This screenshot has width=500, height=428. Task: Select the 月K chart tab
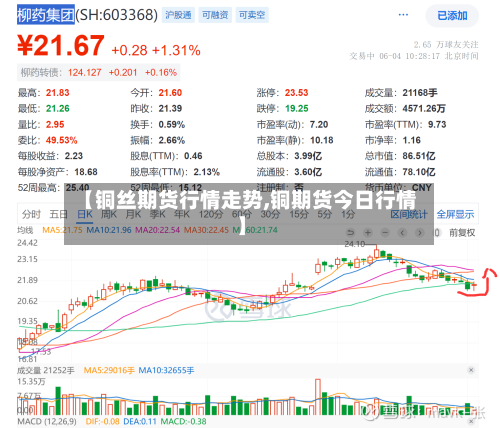click(133, 214)
